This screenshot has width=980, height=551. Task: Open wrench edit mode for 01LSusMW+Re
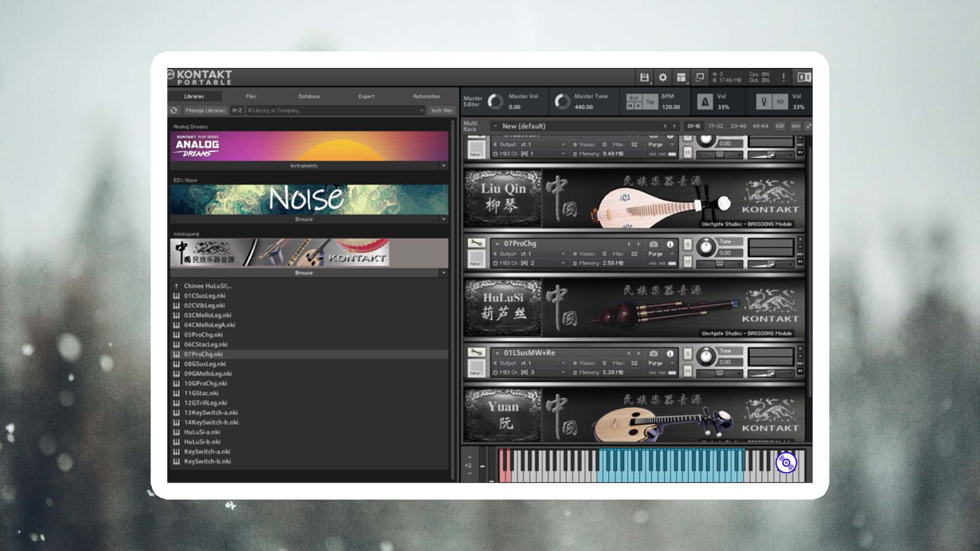pos(476,353)
